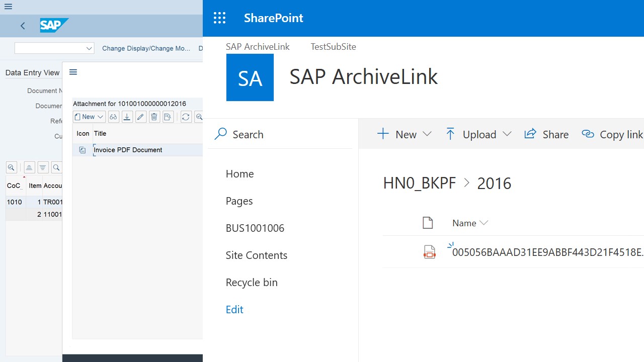This screenshot has width=644, height=362.
Task: Open BUS1001006 in SharePoint navigation
Action: [255, 228]
